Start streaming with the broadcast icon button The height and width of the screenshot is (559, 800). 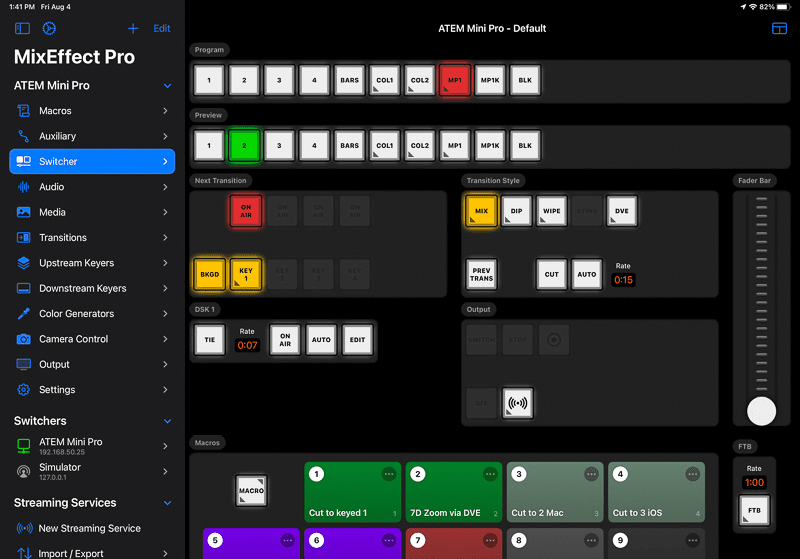point(517,403)
